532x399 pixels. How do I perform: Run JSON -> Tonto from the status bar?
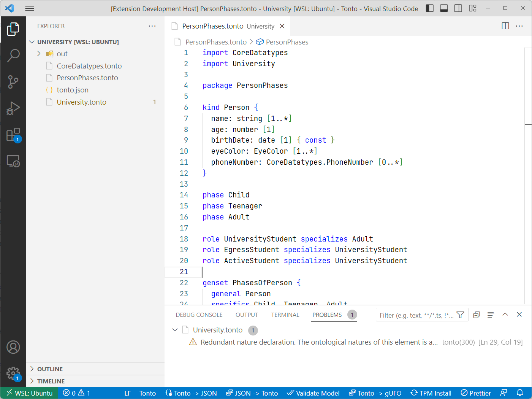252,393
